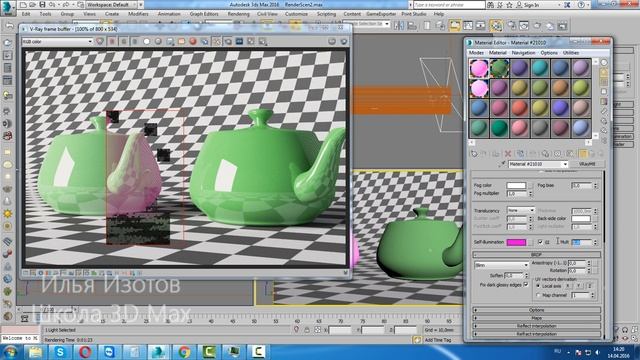Expand the Refract interpolation rollout
This screenshot has height=360, width=640.
(x=537, y=334)
